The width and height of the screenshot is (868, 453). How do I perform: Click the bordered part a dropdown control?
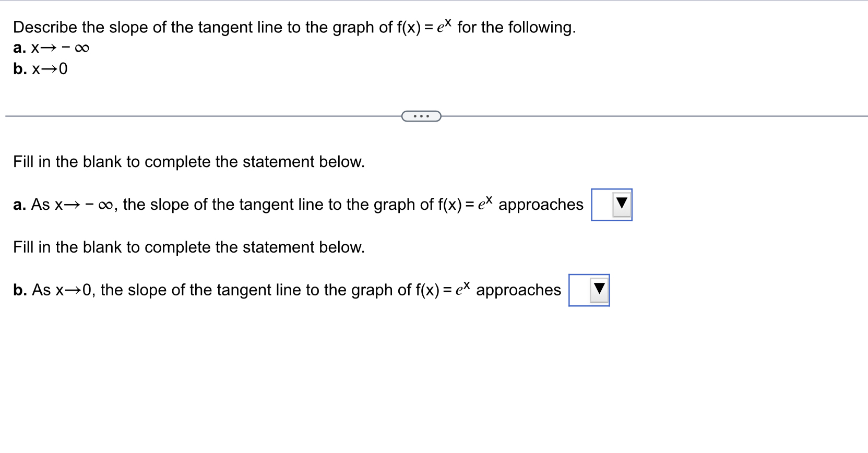pyautogui.click(x=611, y=205)
